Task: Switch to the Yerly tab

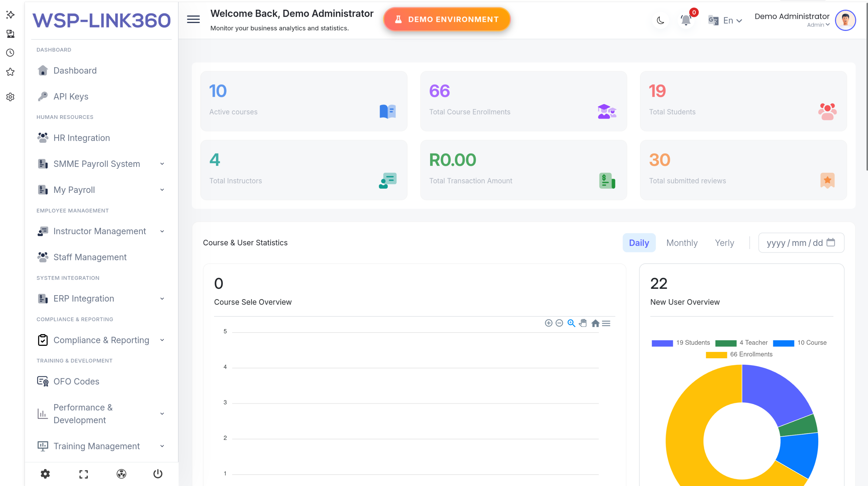Action: click(x=724, y=243)
